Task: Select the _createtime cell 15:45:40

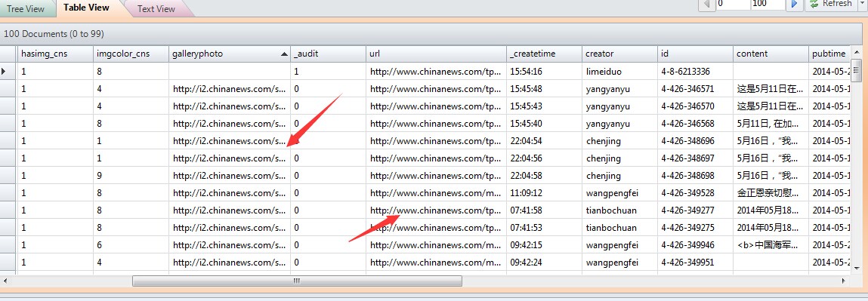Action: pyautogui.click(x=544, y=124)
